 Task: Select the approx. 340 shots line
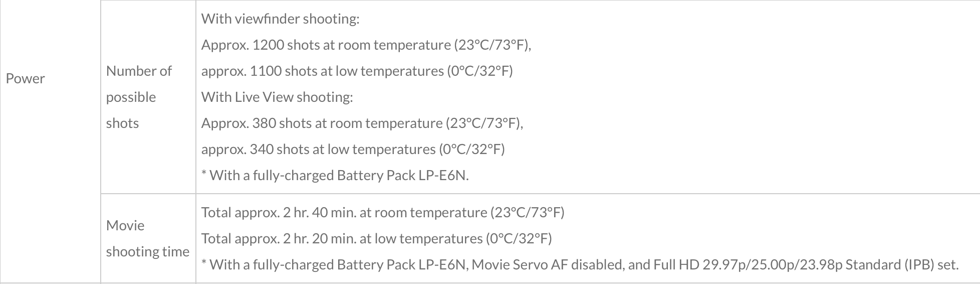pos(353,150)
